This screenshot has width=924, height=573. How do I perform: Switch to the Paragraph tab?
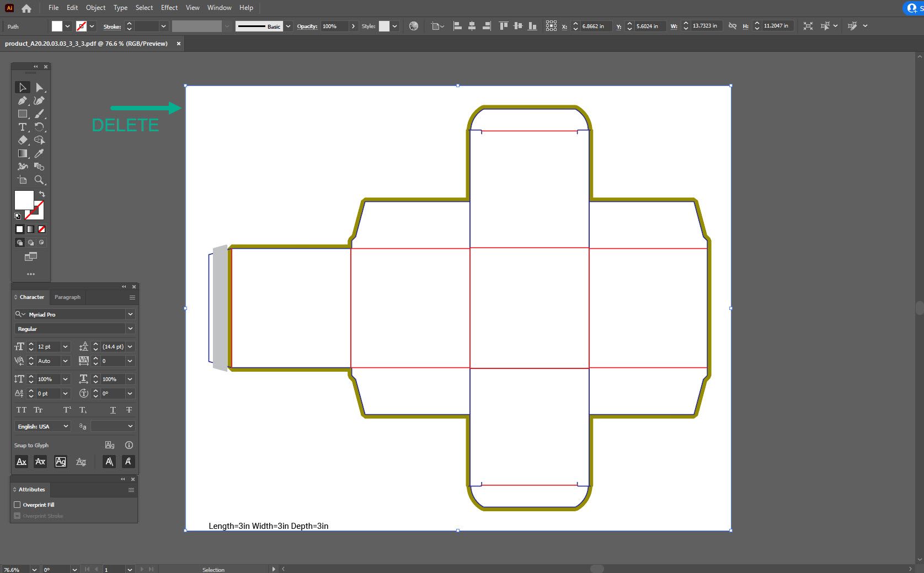coord(67,297)
